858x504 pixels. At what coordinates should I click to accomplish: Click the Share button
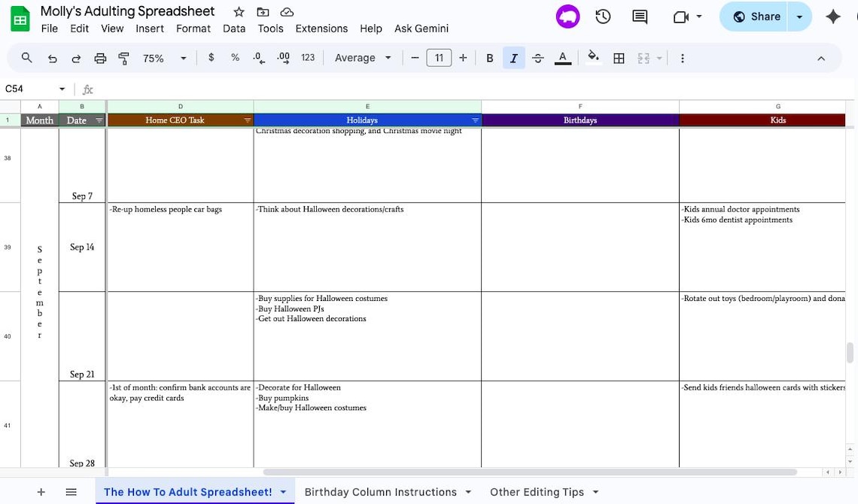[x=756, y=17]
